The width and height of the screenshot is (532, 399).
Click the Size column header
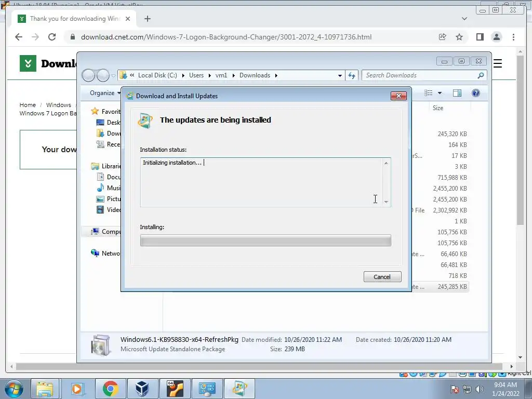[x=437, y=108]
